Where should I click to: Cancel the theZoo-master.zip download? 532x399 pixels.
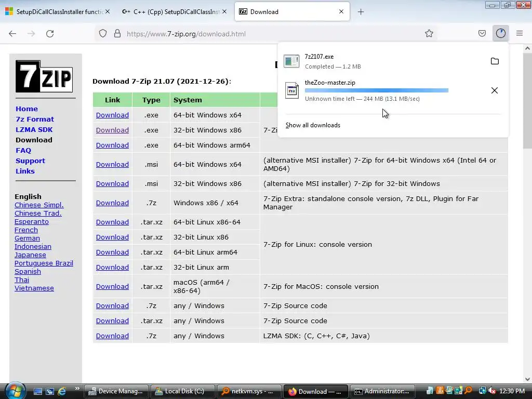495,90
